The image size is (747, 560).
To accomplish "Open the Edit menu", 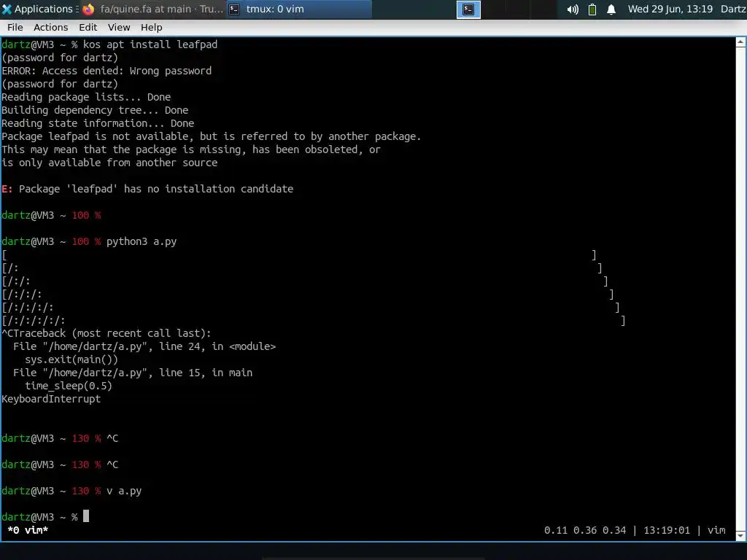I will [88, 28].
